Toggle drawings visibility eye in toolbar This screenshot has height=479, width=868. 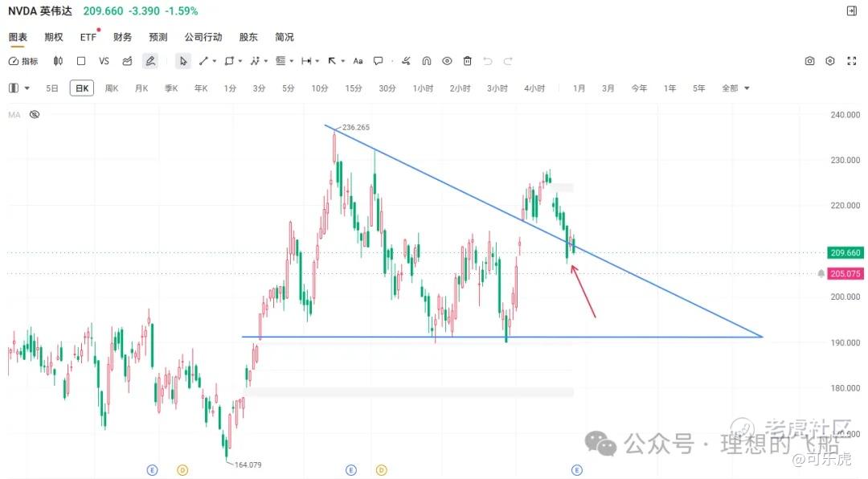[447, 61]
